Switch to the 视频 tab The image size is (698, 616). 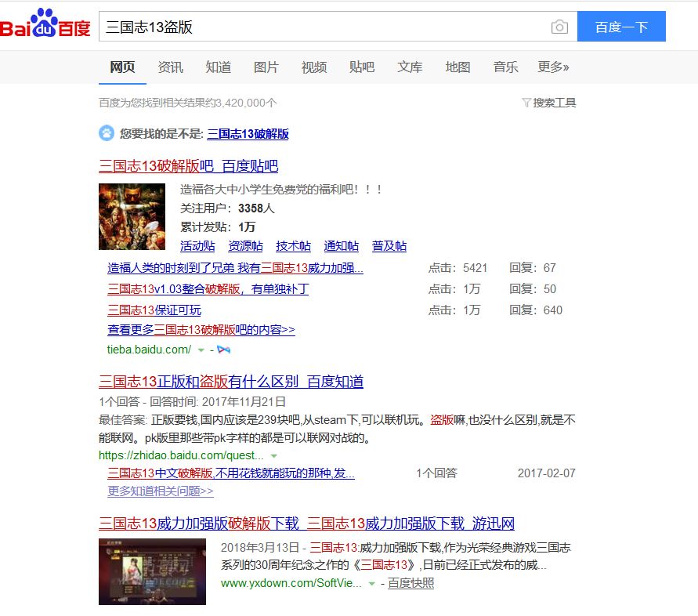click(x=314, y=67)
